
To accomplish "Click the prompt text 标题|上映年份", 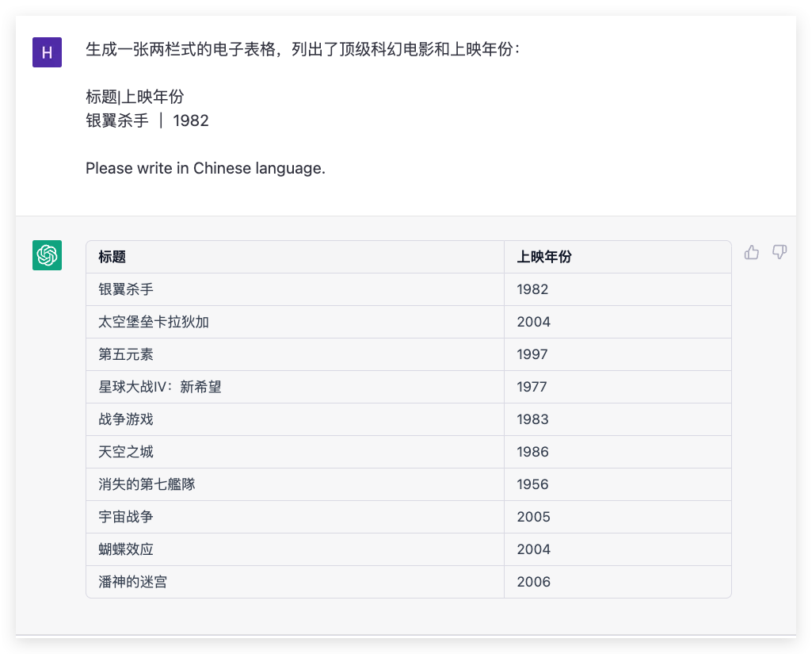I will click(135, 97).
